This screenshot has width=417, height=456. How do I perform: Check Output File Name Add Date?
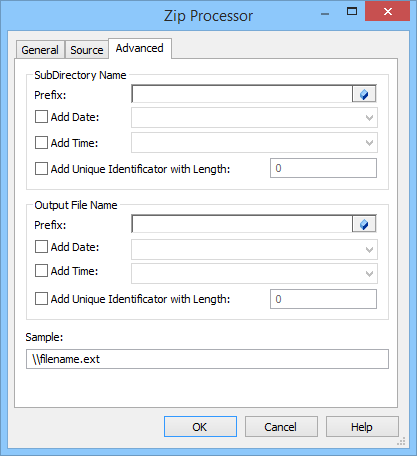41,247
